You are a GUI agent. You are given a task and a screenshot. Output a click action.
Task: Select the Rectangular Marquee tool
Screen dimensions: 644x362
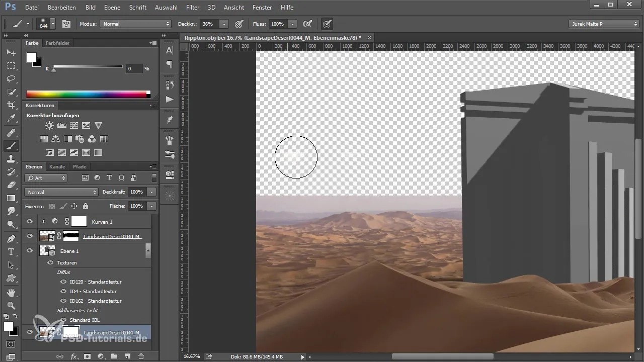(11, 66)
